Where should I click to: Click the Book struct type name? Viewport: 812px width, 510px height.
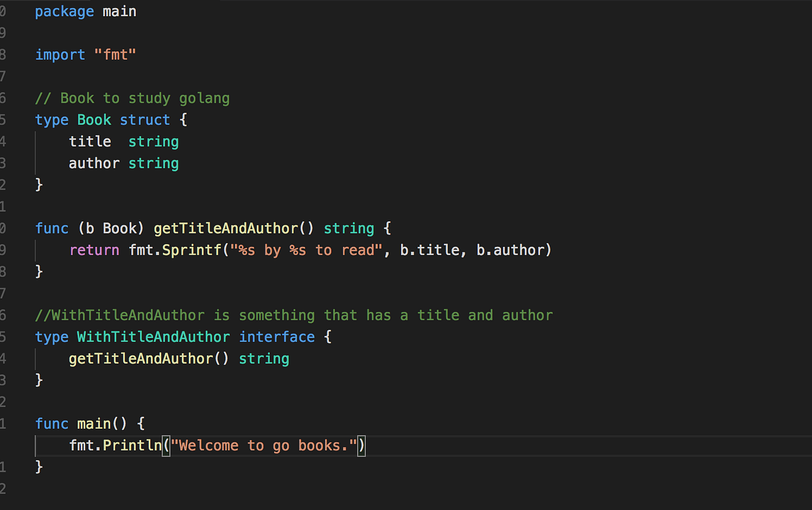93,120
